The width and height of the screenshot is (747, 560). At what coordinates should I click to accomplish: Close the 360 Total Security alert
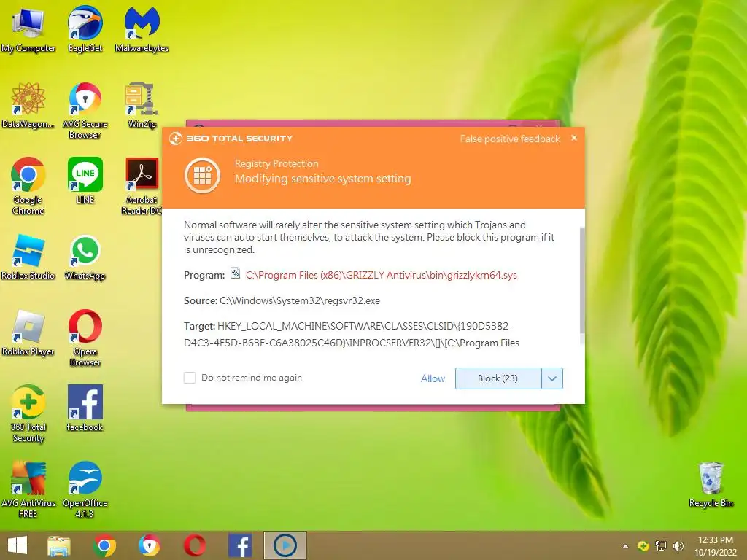(574, 138)
